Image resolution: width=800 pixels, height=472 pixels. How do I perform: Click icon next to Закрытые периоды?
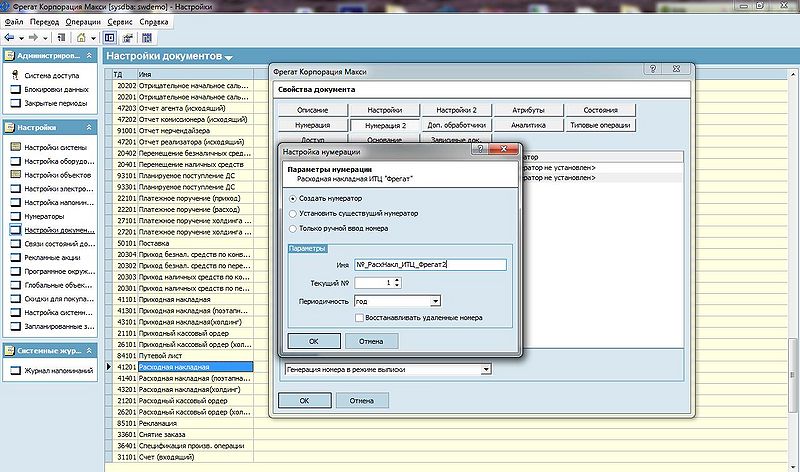(x=16, y=103)
